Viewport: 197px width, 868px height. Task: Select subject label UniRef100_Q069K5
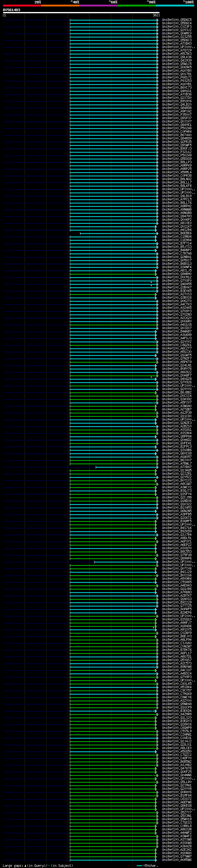tap(177, 67)
